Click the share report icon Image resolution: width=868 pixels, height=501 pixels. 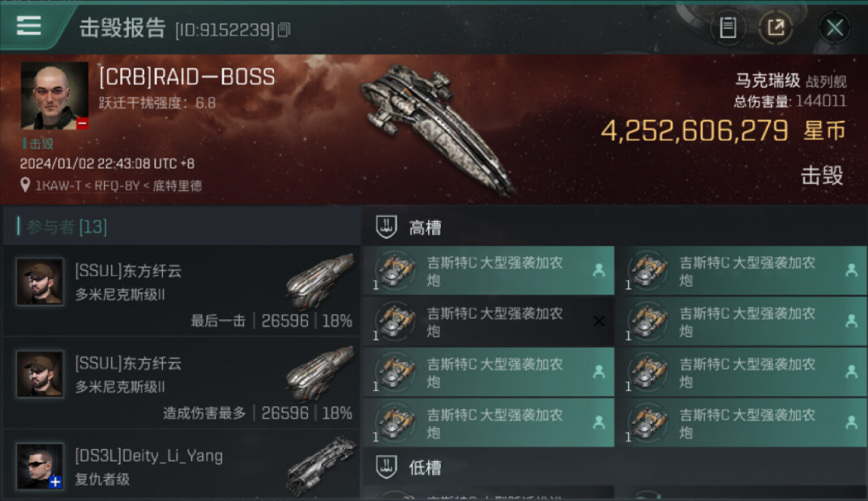(x=776, y=28)
